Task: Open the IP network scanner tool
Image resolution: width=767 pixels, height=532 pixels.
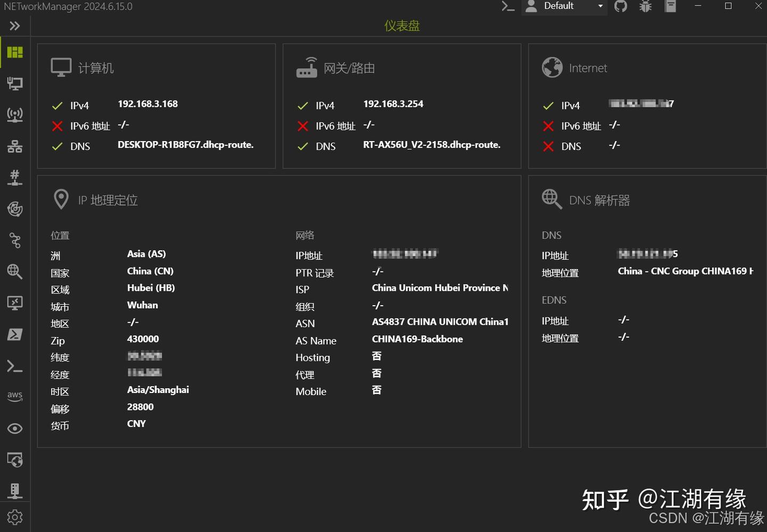Action: tap(15, 146)
